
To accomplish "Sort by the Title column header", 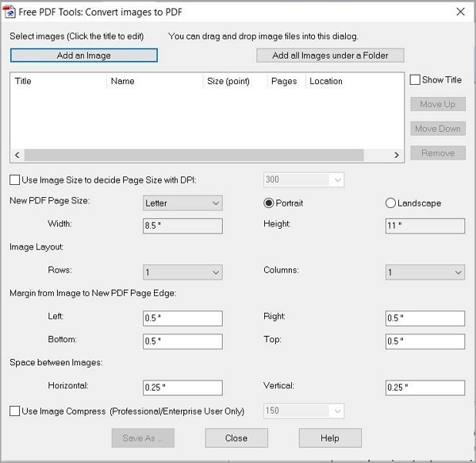I will (59, 81).
